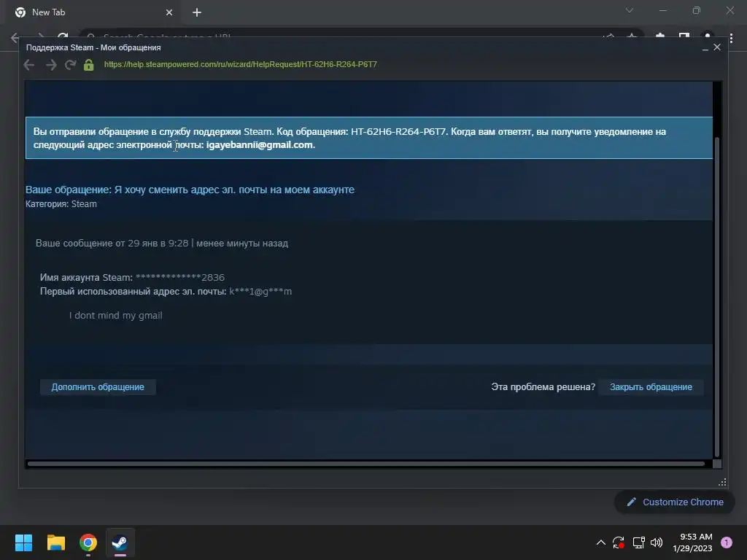Click the volume speaker tray icon
This screenshot has width=747, height=560.
tap(657, 542)
